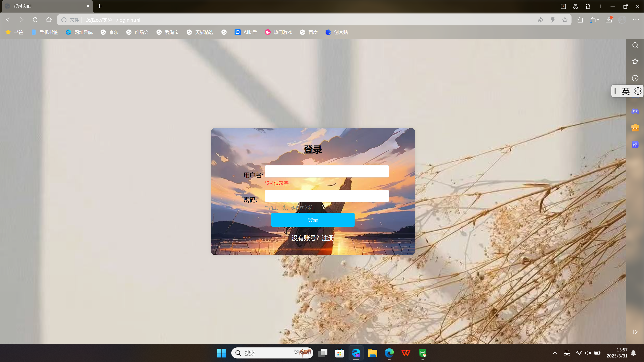Collapse the right sidebar panel arrow

pos(635,332)
